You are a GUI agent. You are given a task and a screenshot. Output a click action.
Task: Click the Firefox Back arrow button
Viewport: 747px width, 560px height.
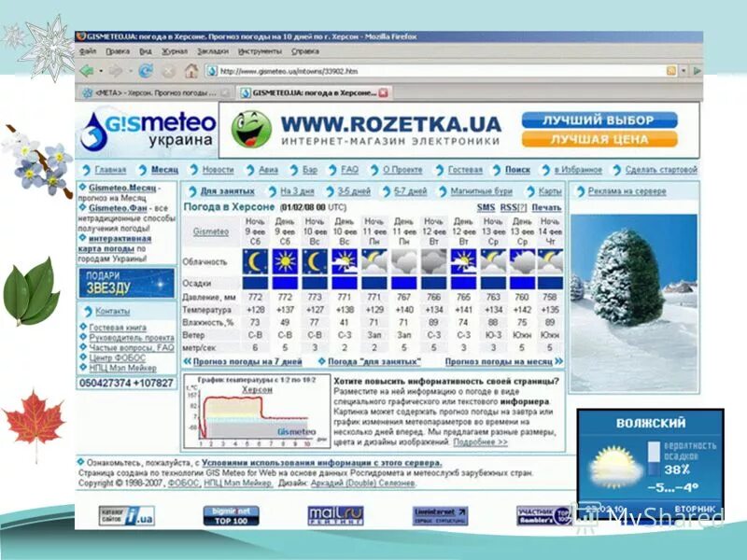coord(86,71)
